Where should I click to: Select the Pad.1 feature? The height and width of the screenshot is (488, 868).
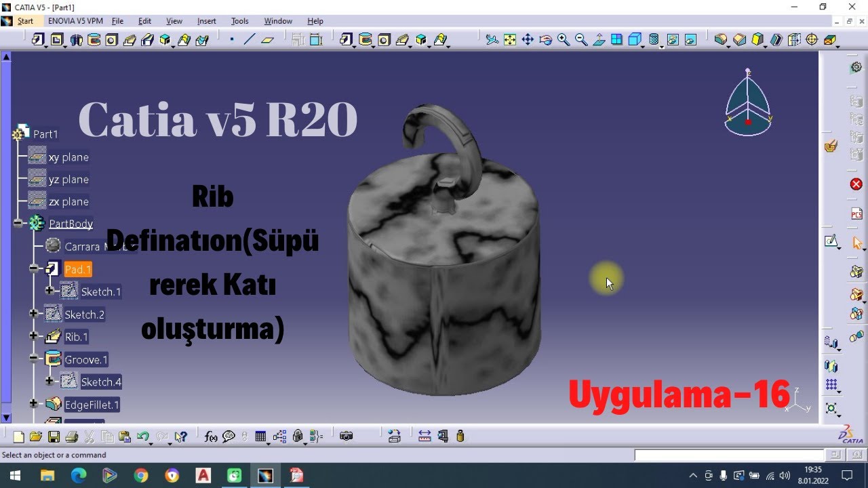coord(77,269)
